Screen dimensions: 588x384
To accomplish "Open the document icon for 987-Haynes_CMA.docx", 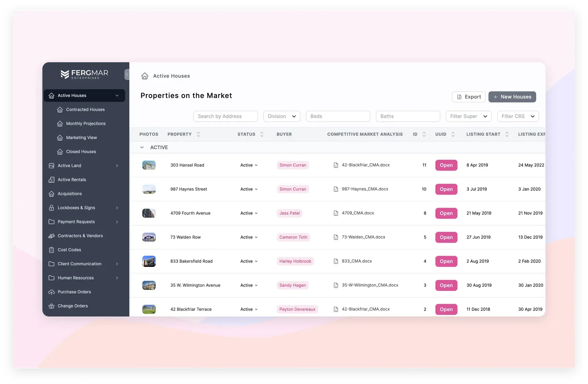I will pos(336,189).
